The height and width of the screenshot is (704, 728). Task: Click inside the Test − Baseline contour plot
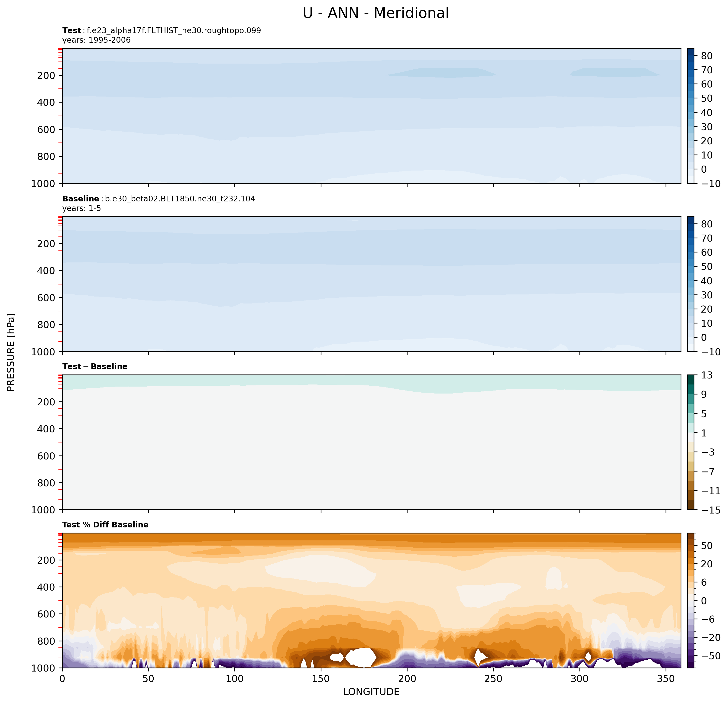[x=372, y=442]
